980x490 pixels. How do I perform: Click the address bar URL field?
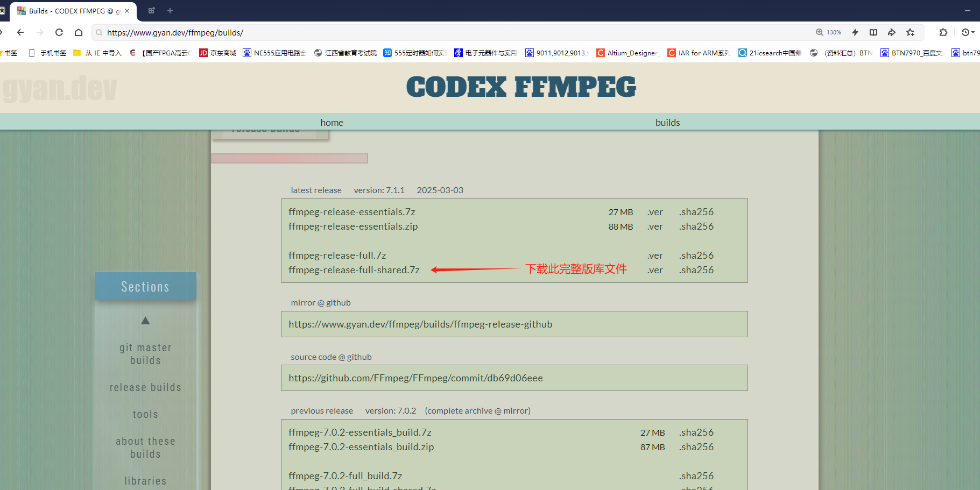[x=452, y=32]
